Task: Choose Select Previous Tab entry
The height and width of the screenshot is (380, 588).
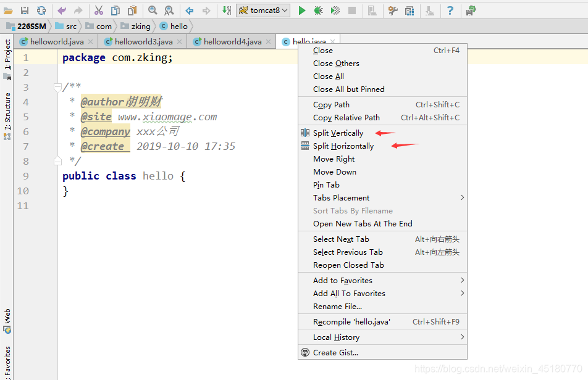Action: 382,252
